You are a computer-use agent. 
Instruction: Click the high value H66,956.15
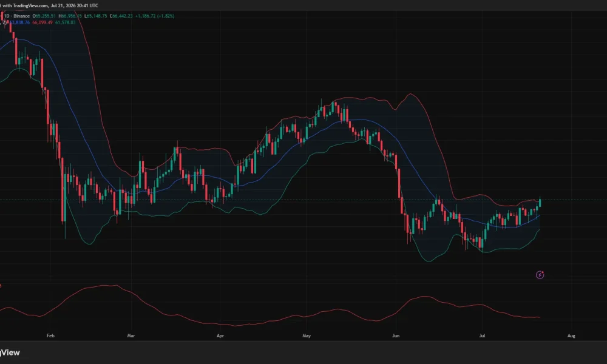(70, 16)
